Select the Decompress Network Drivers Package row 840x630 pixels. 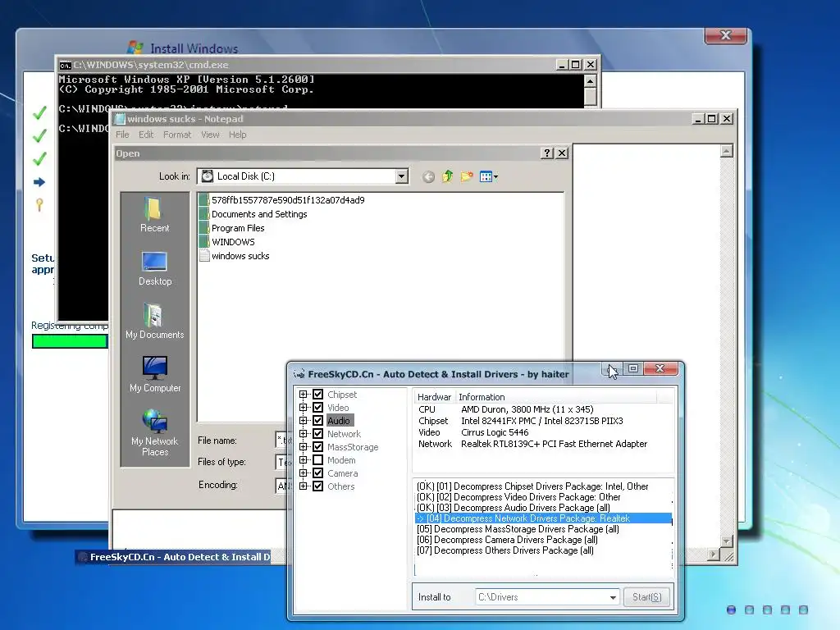coord(543,518)
